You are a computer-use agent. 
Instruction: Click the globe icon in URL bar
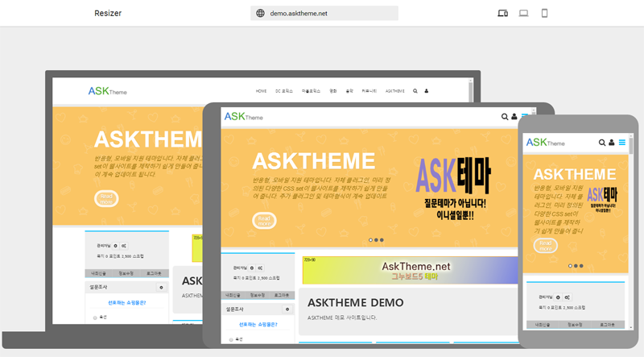pos(260,13)
